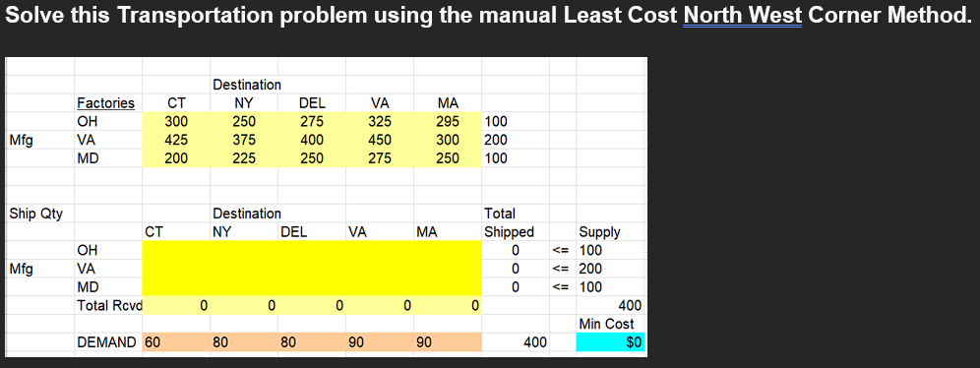The image size is (980, 368).
Task: Click the total demand value 400 in the DEMAND row
Action: click(x=535, y=342)
